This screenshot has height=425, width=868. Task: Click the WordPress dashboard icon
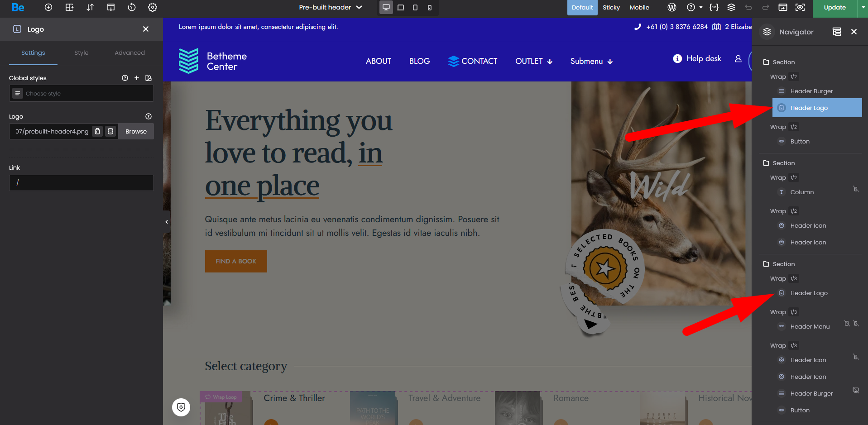tap(672, 7)
